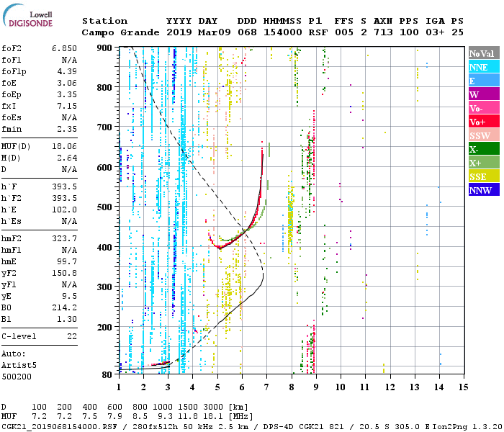Click the hmE value 99.7

tap(67, 261)
